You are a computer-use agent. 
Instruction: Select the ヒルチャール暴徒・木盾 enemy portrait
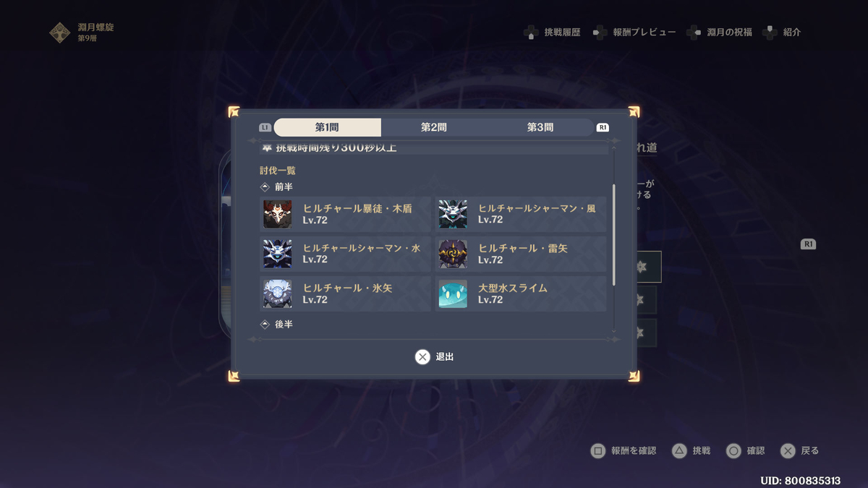278,215
